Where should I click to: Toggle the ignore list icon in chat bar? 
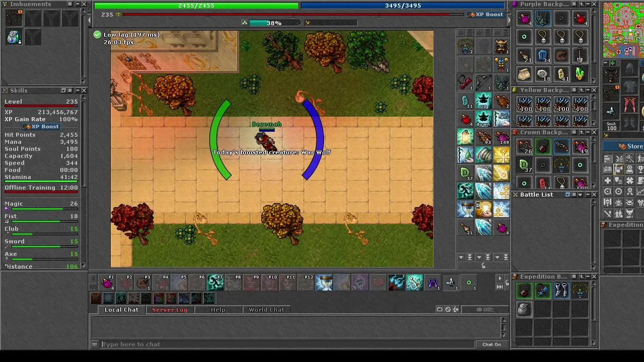pos(448,310)
